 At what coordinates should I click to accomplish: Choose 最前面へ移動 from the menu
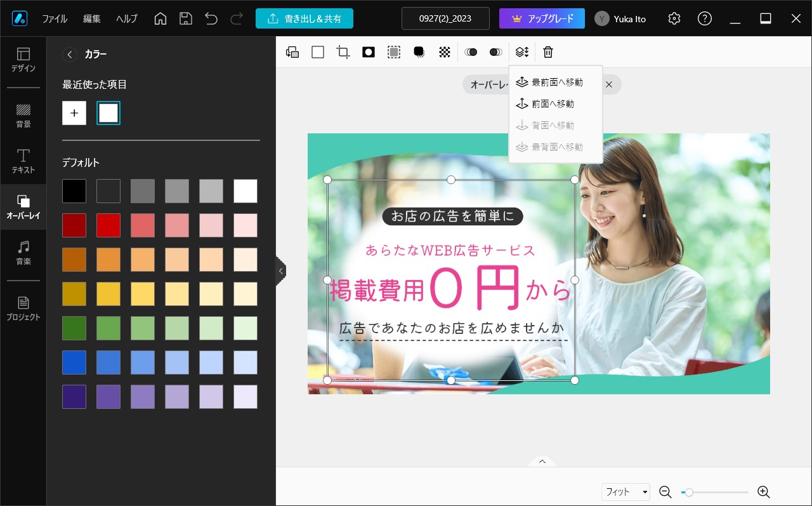(556, 83)
